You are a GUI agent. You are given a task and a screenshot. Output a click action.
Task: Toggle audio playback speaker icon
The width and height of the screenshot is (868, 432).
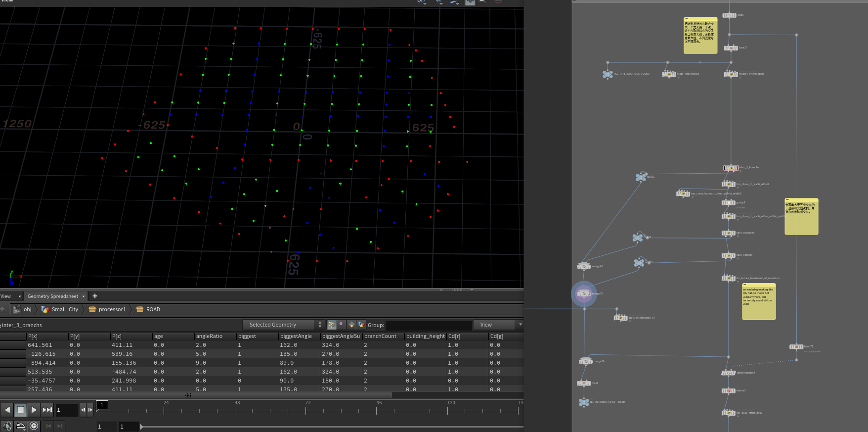click(x=7, y=426)
